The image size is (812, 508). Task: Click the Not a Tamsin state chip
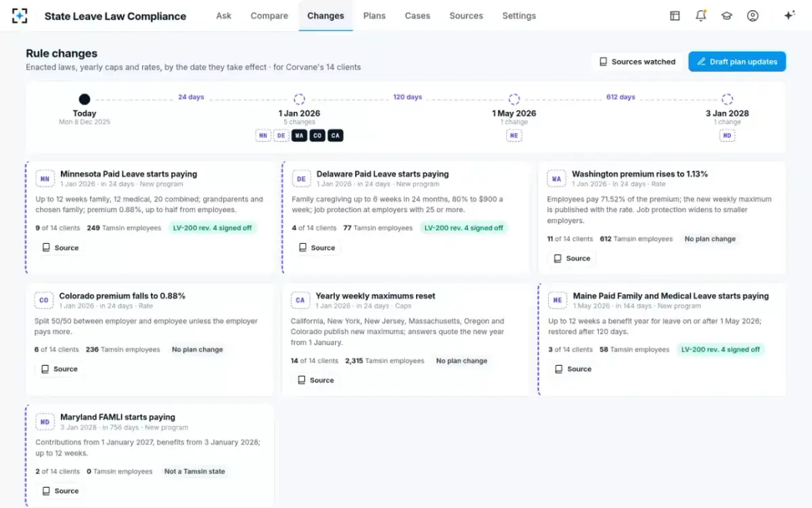click(195, 471)
